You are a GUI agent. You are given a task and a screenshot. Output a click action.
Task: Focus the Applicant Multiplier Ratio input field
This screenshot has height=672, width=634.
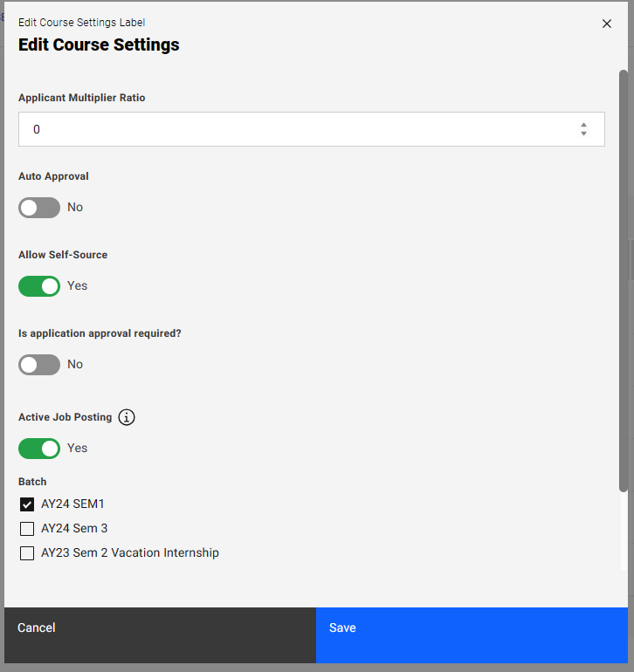297,129
